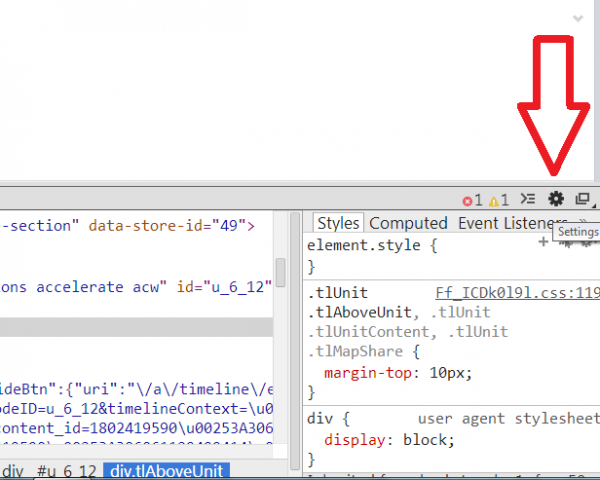Click the dock/undock DevTools window icon

point(583,199)
